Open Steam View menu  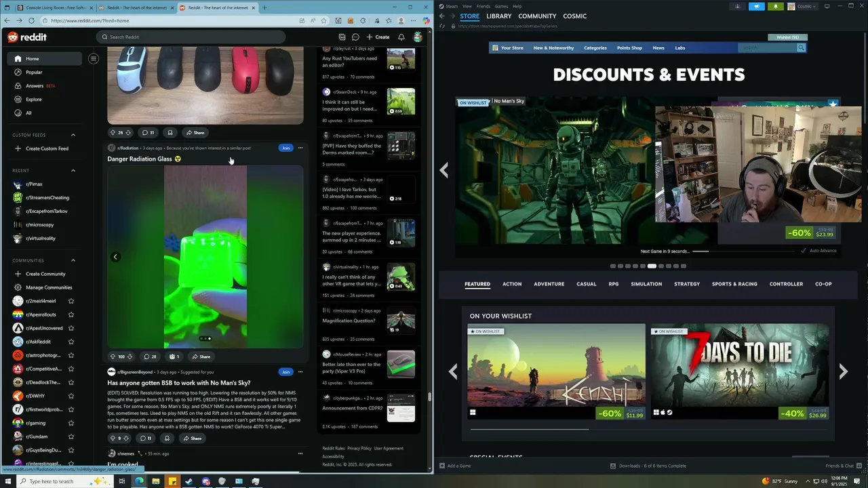click(467, 6)
